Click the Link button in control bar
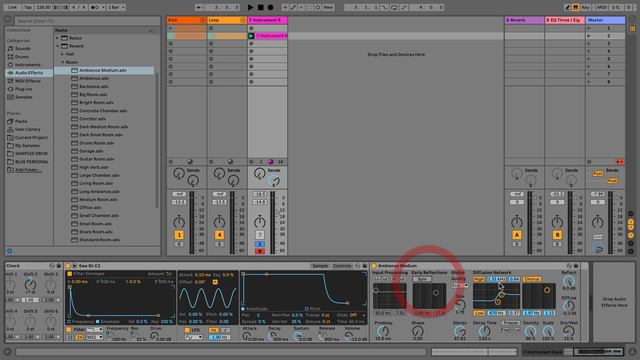The height and width of the screenshot is (360, 640). click(12, 7)
